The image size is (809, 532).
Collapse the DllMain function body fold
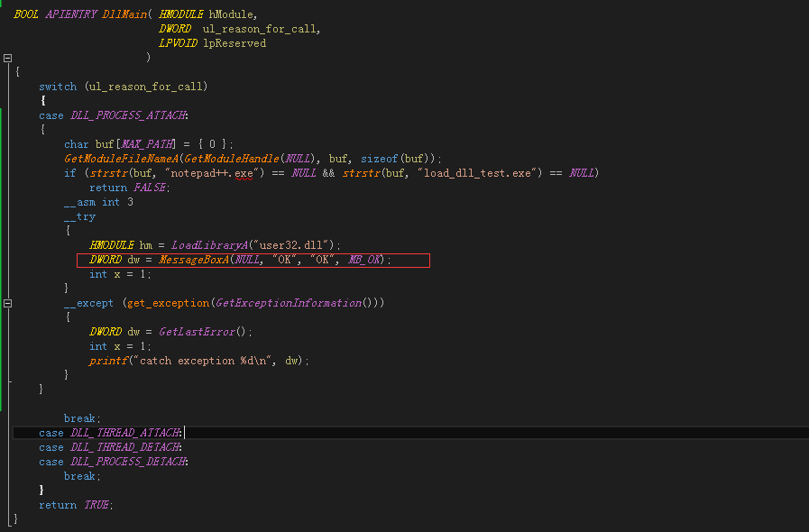[8, 58]
